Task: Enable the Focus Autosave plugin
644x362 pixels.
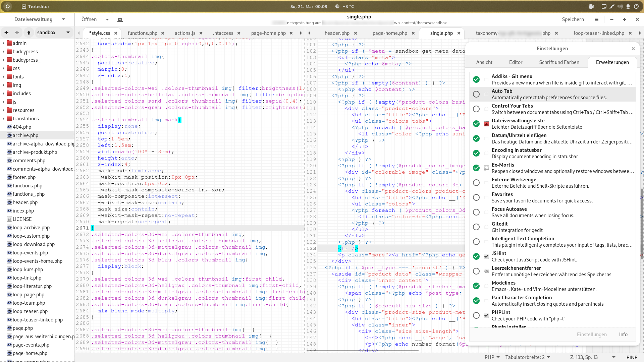Action: coord(476,212)
